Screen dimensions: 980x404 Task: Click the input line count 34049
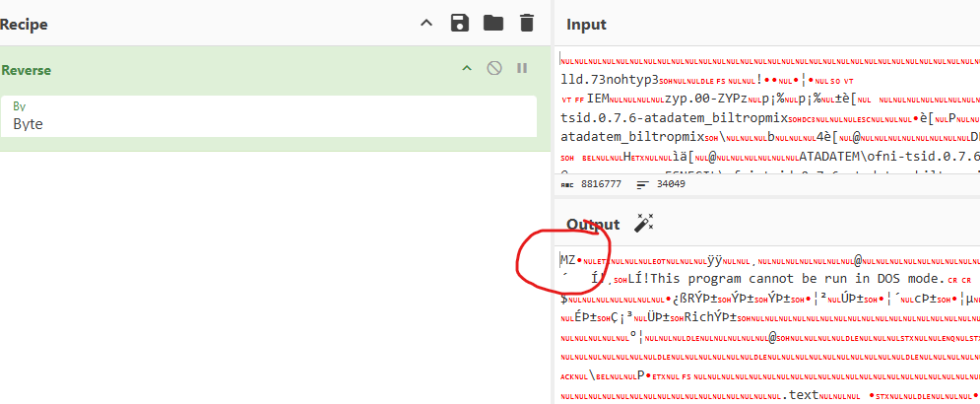[671, 184]
